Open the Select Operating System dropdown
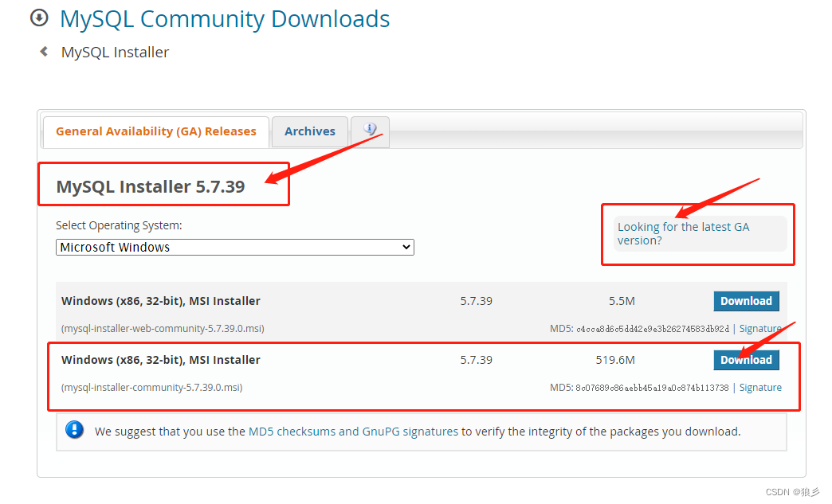 [234, 247]
